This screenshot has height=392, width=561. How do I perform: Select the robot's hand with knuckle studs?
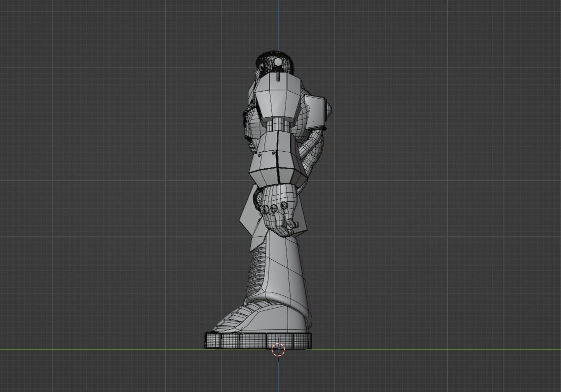point(277,209)
